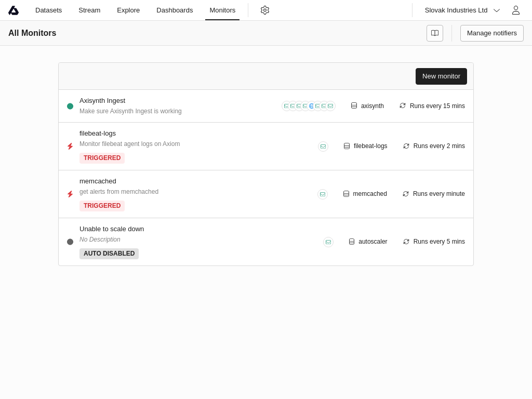The height and width of the screenshot is (399, 532).
Task: Click the red triggered bolt on filebeat-logs
Action: [70, 147]
